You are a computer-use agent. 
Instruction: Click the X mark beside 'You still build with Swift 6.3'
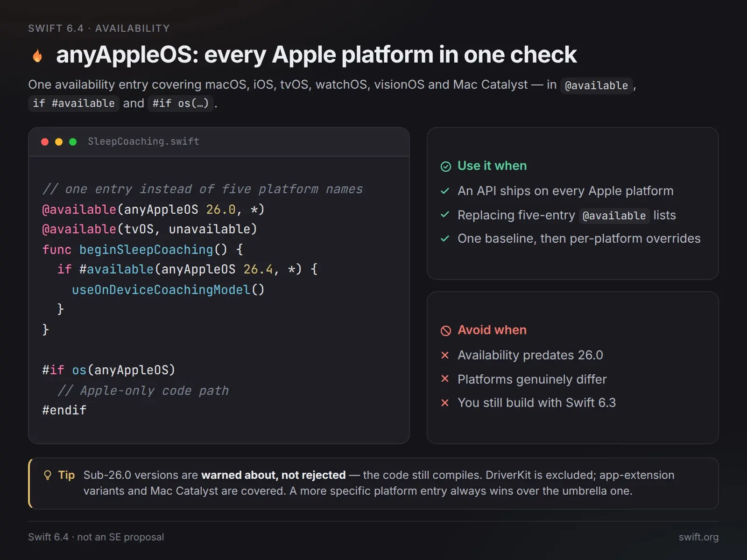click(445, 403)
